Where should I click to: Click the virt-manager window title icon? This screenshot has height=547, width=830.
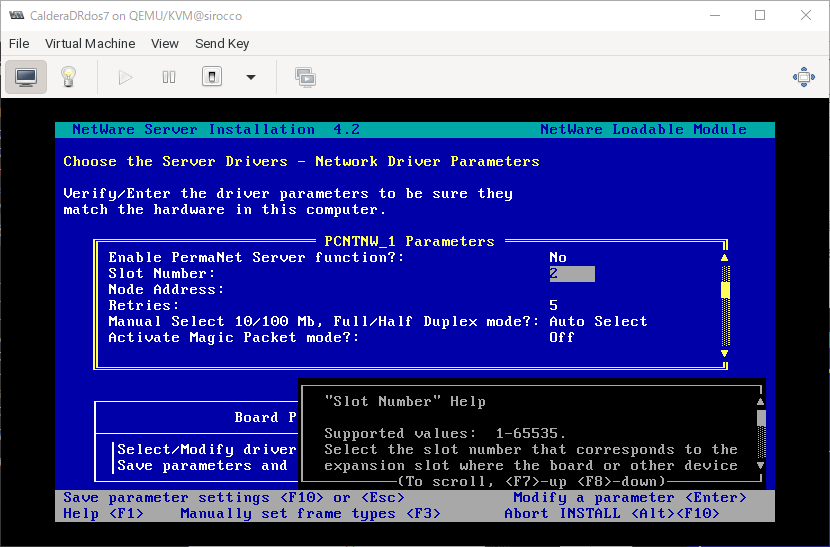(17, 15)
